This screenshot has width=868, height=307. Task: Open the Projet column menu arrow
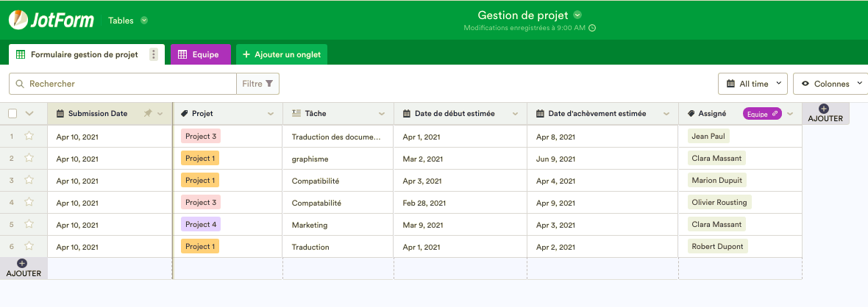[x=271, y=114]
